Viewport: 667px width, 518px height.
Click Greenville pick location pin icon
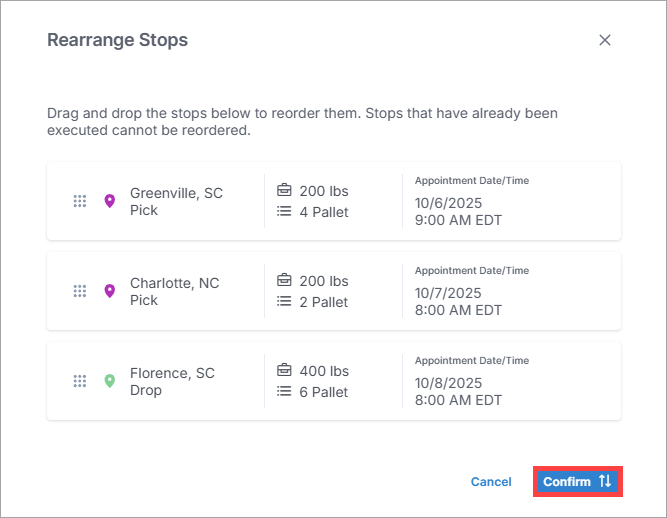(x=110, y=202)
